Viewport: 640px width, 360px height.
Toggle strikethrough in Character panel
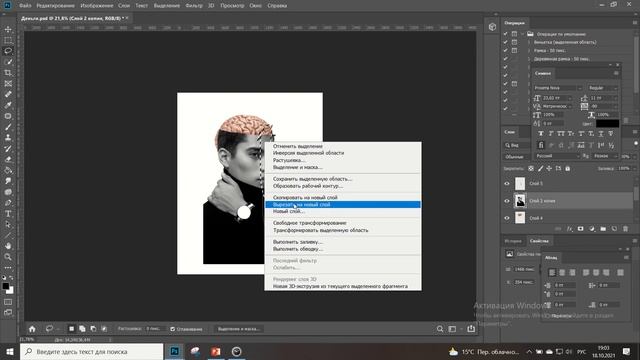pos(611,133)
